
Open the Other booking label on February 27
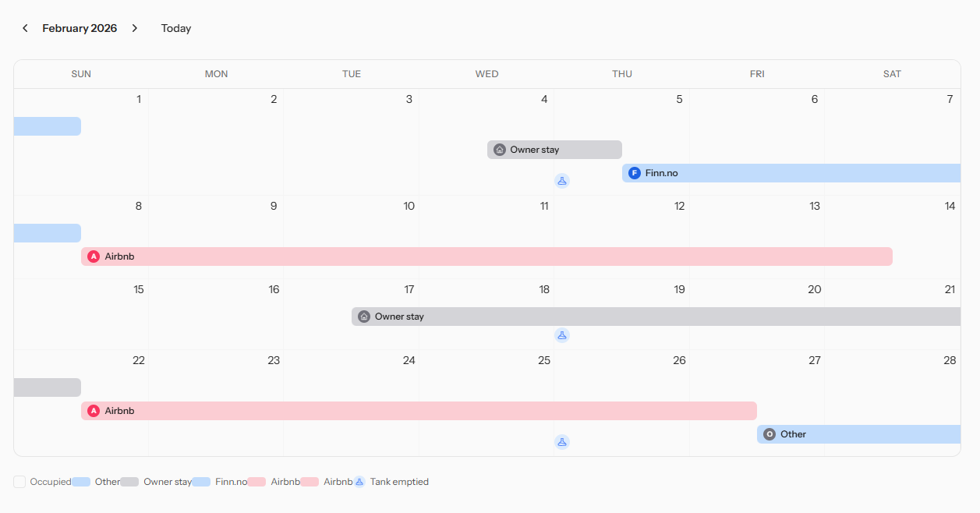tap(793, 434)
